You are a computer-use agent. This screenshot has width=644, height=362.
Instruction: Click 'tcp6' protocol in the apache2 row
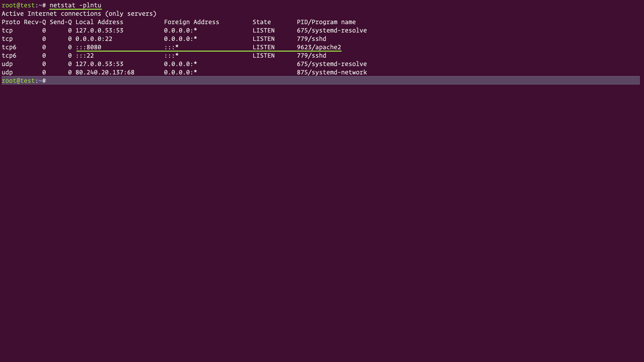click(x=9, y=47)
